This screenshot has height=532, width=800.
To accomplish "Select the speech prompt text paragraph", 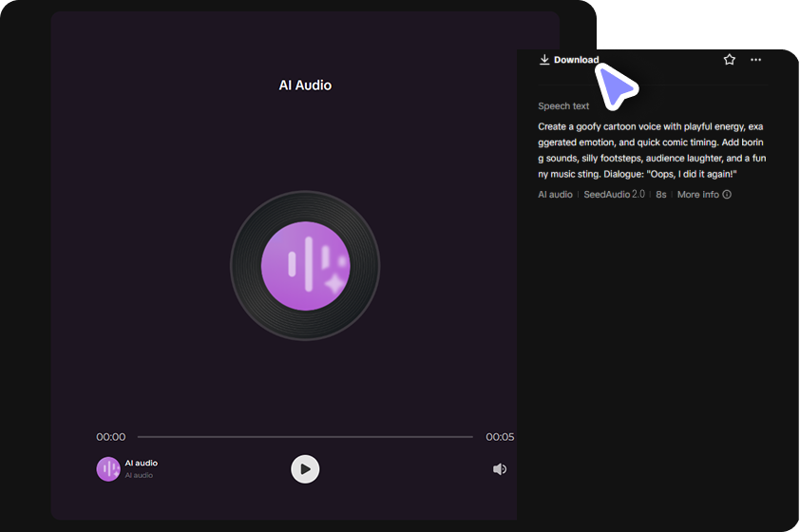I will pyautogui.click(x=652, y=150).
